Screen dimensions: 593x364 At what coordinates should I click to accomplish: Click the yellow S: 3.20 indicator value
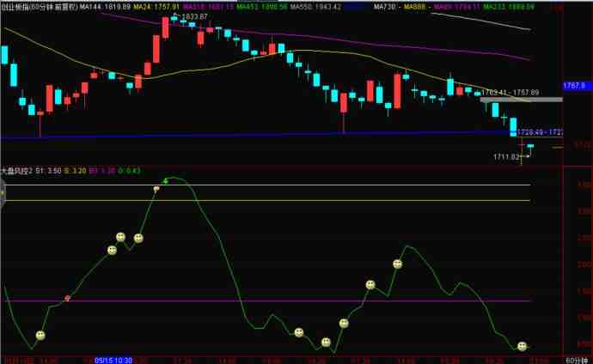[x=75, y=171]
